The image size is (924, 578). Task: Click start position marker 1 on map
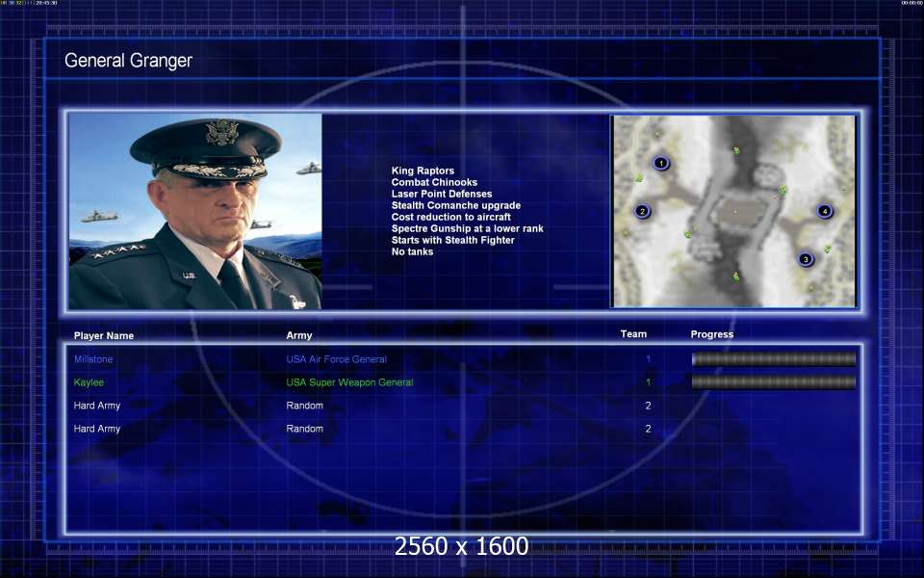[661, 164]
